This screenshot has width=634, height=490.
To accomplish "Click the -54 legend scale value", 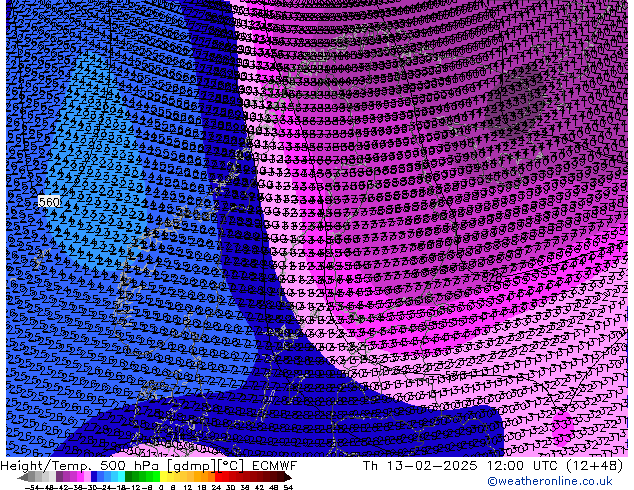I will pyautogui.click(x=32, y=488).
